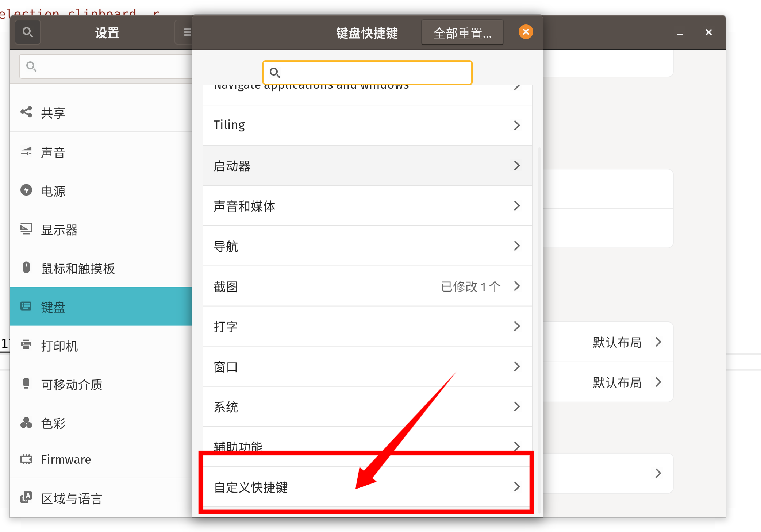Close the Settings window
761x532 pixels.
(x=708, y=32)
